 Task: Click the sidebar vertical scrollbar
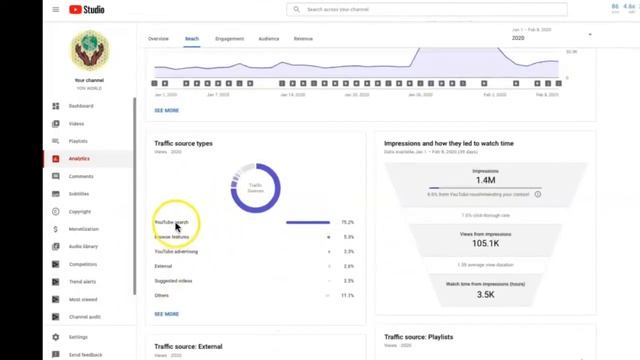[135, 196]
